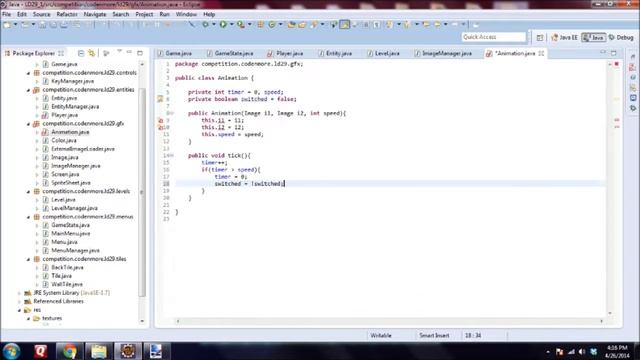The height and width of the screenshot is (360, 640).
Task: Switch to the Debug perspective
Action: 621,38
